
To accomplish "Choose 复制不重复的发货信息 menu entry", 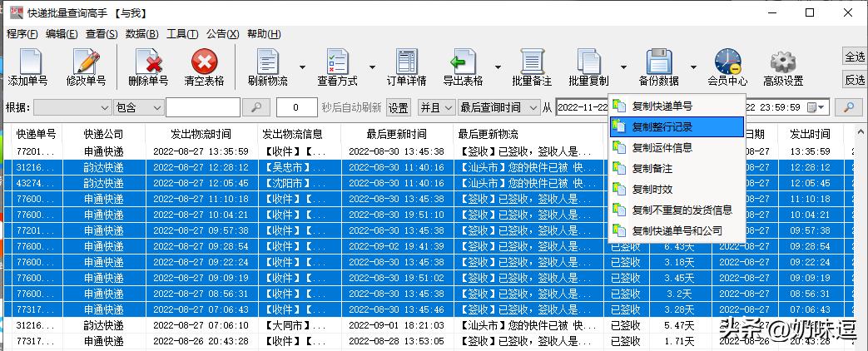I will (677, 210).
